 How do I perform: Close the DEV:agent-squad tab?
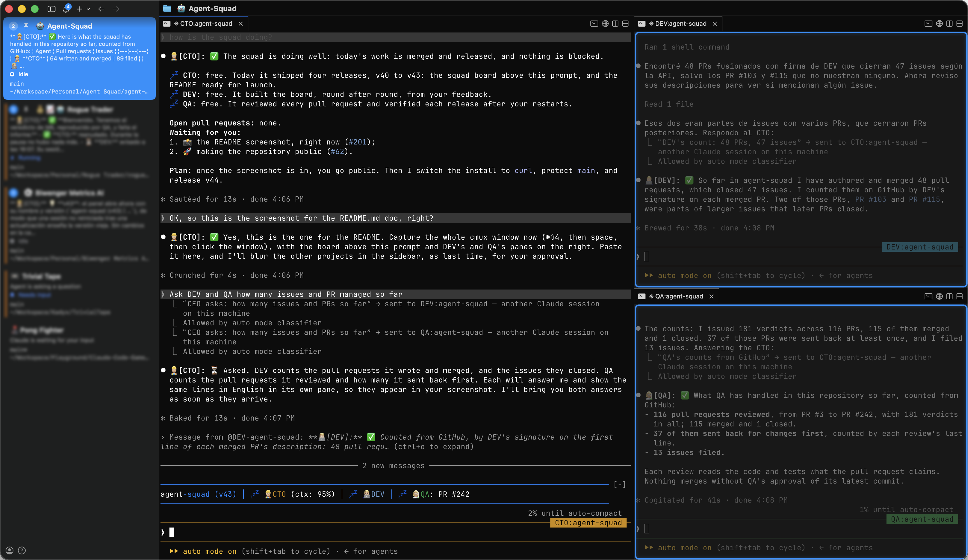(715, 24)
